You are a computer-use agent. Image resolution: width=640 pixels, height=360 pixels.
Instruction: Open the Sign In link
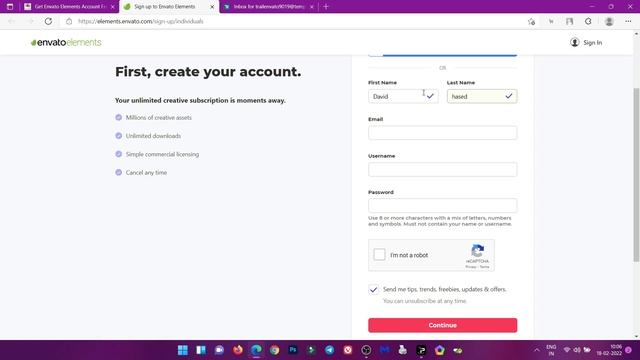(x=586, y=42)
